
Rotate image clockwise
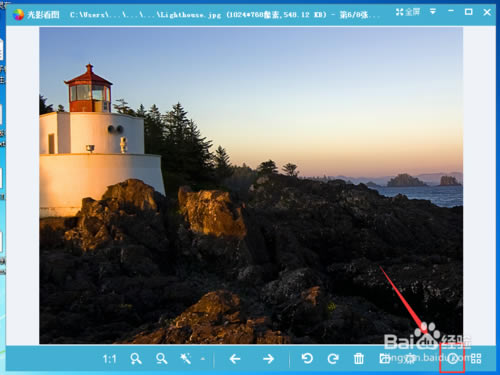[x=333, y=359]
